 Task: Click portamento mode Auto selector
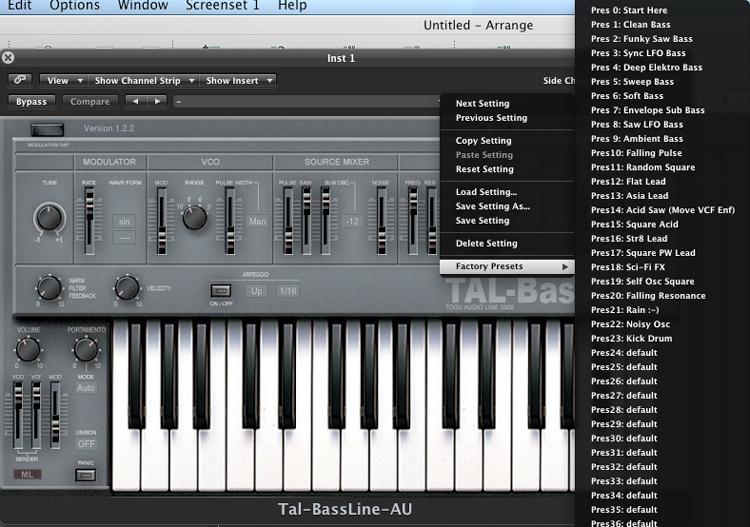tap(86, 388)
